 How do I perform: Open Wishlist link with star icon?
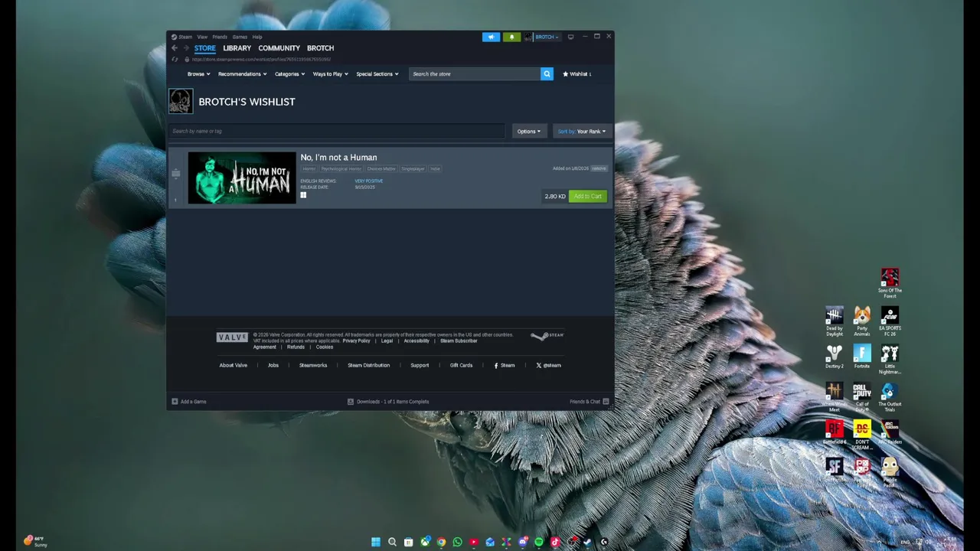click(x=577, y=74)
